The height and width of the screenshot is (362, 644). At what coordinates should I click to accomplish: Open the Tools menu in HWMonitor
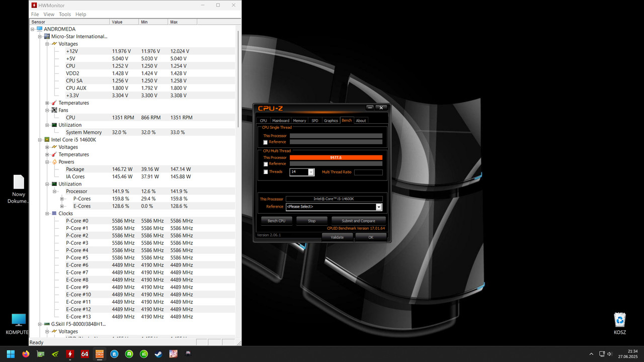point(65,15)
